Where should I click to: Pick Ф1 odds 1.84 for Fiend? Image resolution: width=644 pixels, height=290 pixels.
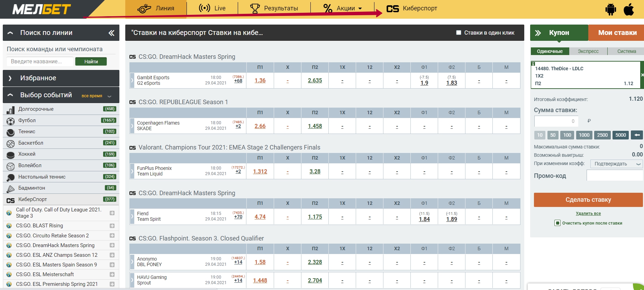pos(424,219)
